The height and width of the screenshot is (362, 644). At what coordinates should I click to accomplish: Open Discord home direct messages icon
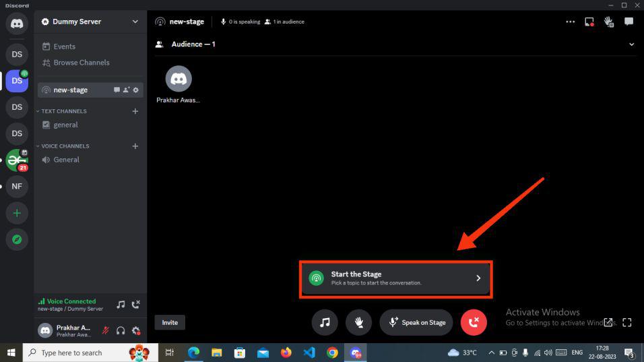[17, 24]
